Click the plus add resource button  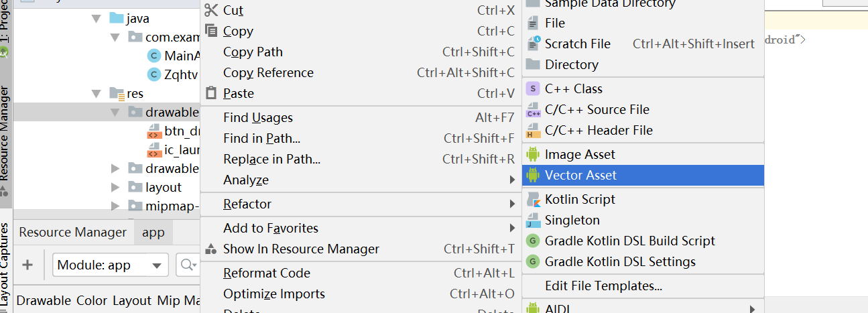27,265
